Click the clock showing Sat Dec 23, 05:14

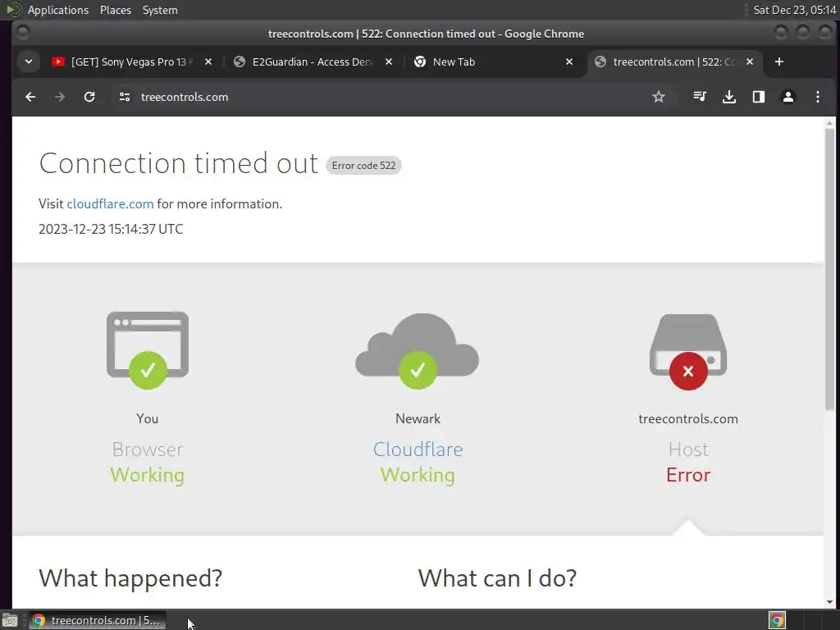[x=795, y=10]
